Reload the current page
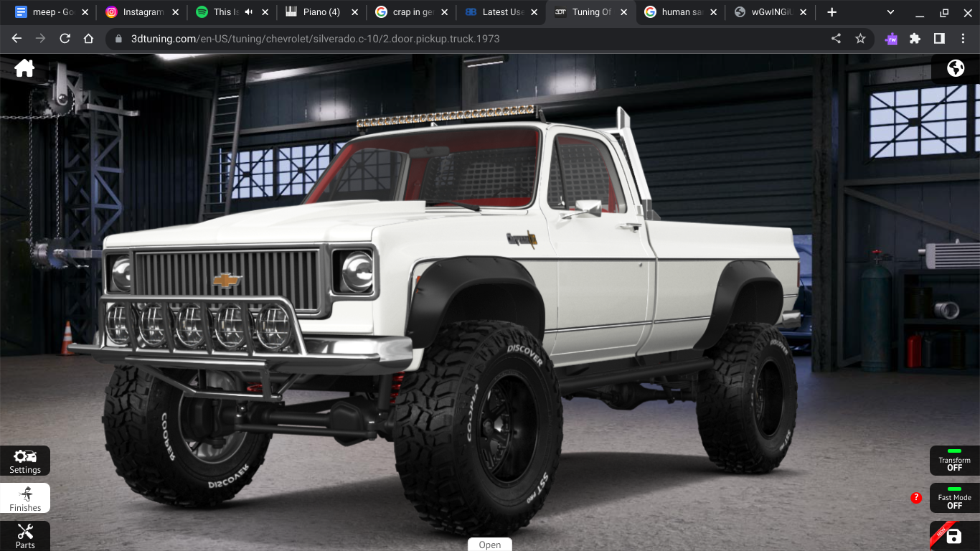 click(x=65, y=39)
